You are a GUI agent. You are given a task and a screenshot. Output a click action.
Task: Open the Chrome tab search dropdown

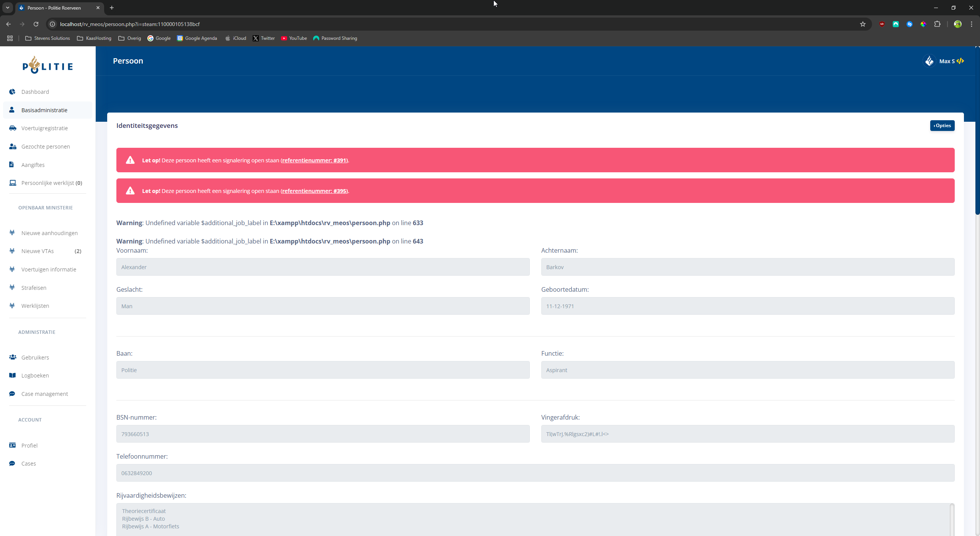coord(8,8)
